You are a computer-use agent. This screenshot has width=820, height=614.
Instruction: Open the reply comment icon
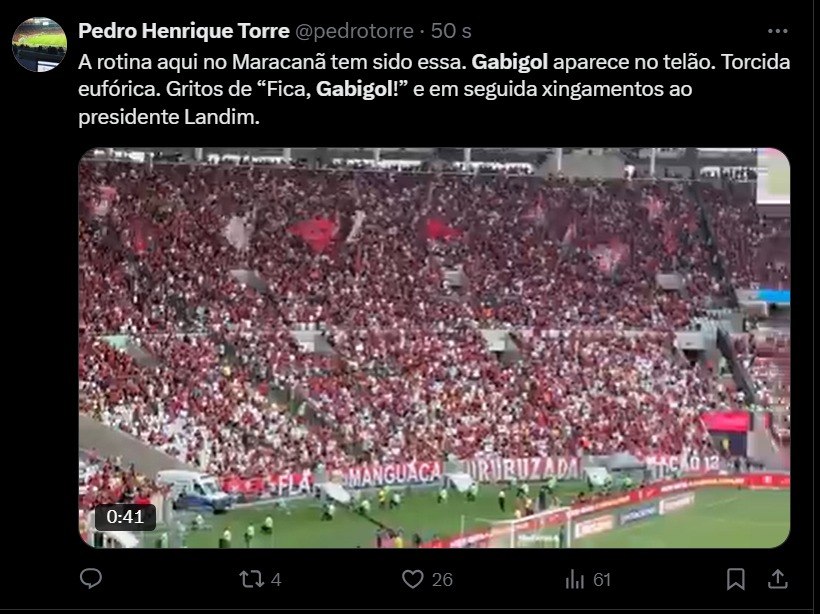[91, 578]
